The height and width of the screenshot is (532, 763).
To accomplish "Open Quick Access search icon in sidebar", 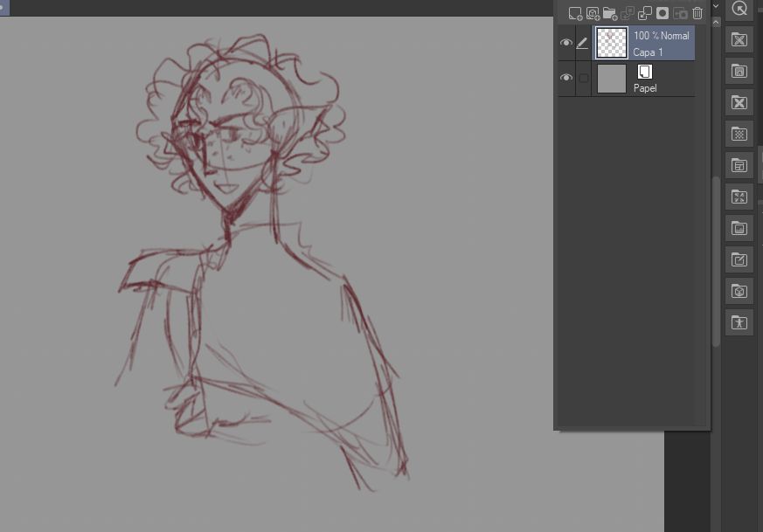I will tap(739, 9).
